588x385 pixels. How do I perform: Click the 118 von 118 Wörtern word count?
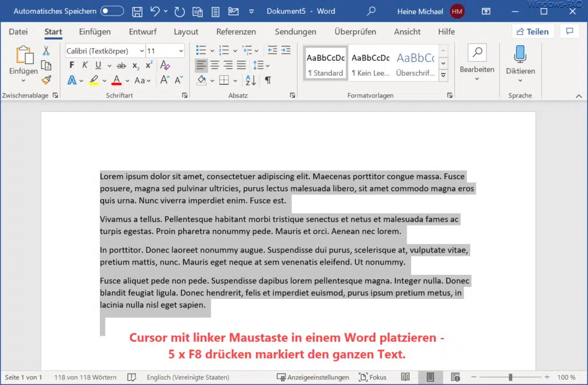pos(85,377)
